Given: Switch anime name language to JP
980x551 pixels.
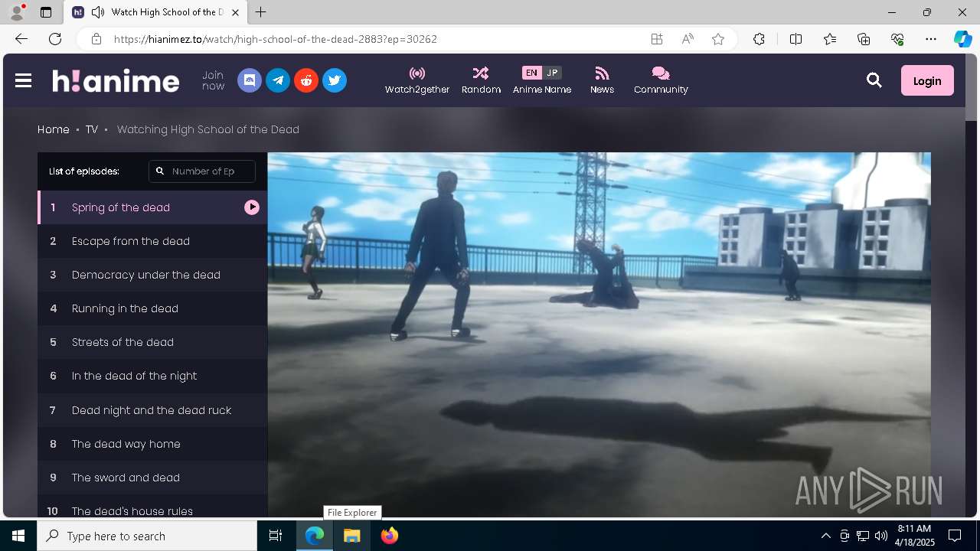Looking at the screenshot, I should tap(552, 73).
